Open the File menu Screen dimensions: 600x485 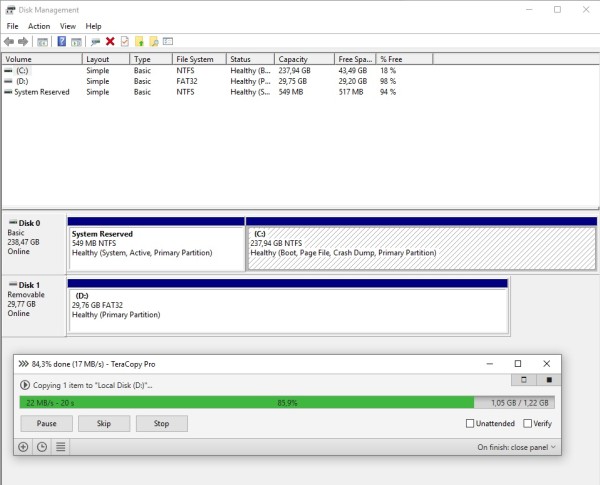tap(12, 26)
